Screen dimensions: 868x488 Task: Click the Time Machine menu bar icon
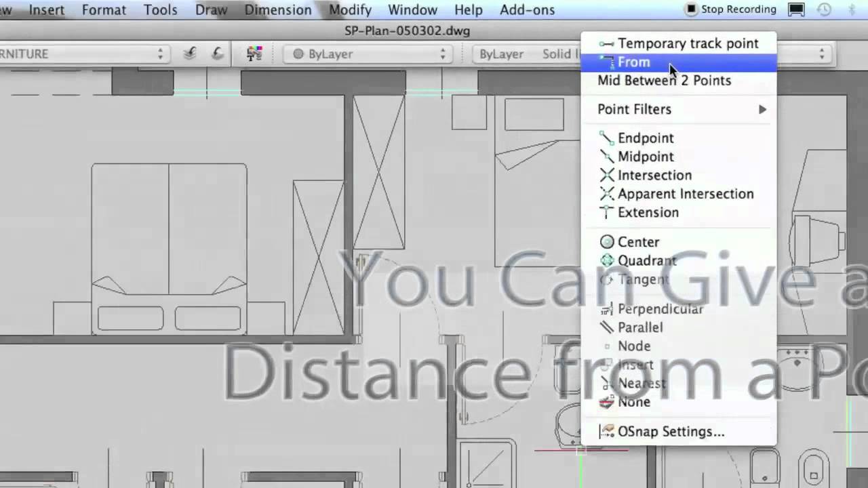824,9
